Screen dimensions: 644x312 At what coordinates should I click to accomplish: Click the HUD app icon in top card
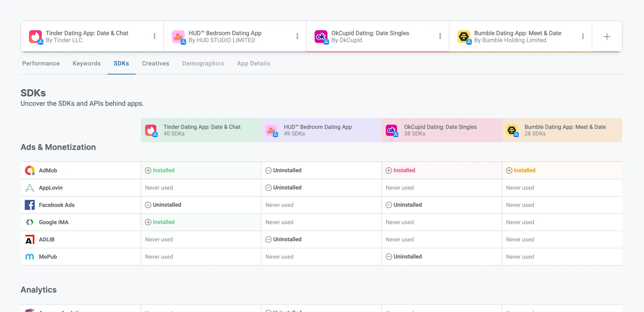click(x=178, y=37)
